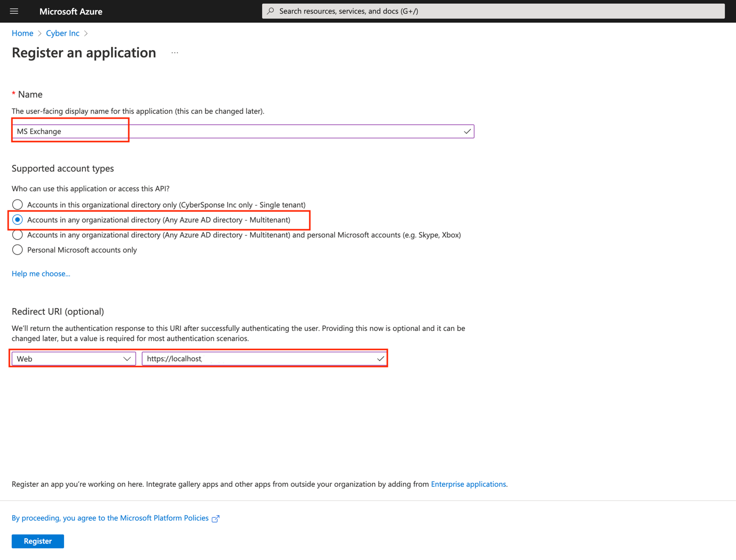The height and width of the screenshot is (560, 736).
Task: Select Multitenant and personal Microsoft accounts option
Action: (x=18, y=235)
